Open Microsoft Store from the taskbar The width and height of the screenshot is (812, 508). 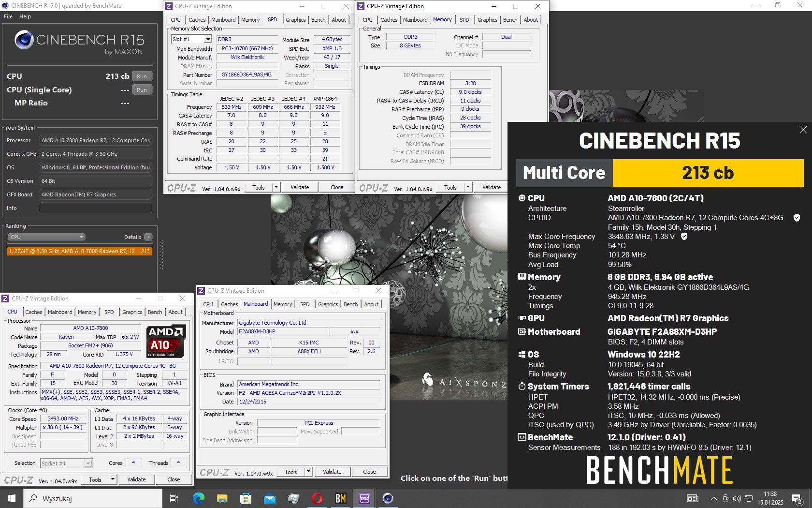click(x=246, y=498)
